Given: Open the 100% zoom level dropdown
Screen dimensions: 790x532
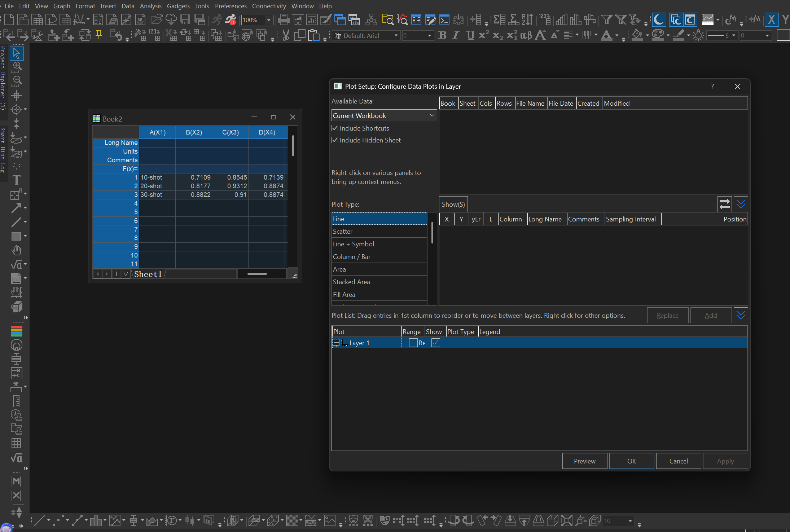Looking at the screenshot, I should point(269,20).
